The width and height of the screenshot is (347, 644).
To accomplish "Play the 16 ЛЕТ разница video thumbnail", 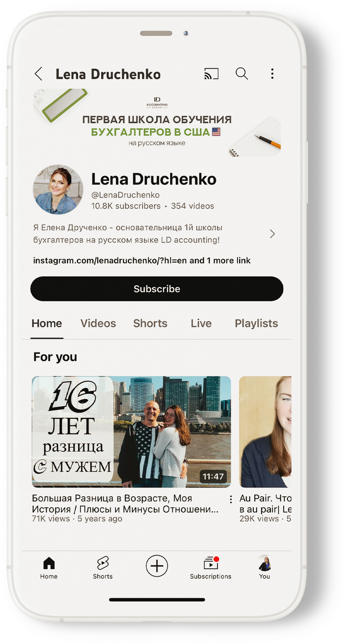I will 131,432.
